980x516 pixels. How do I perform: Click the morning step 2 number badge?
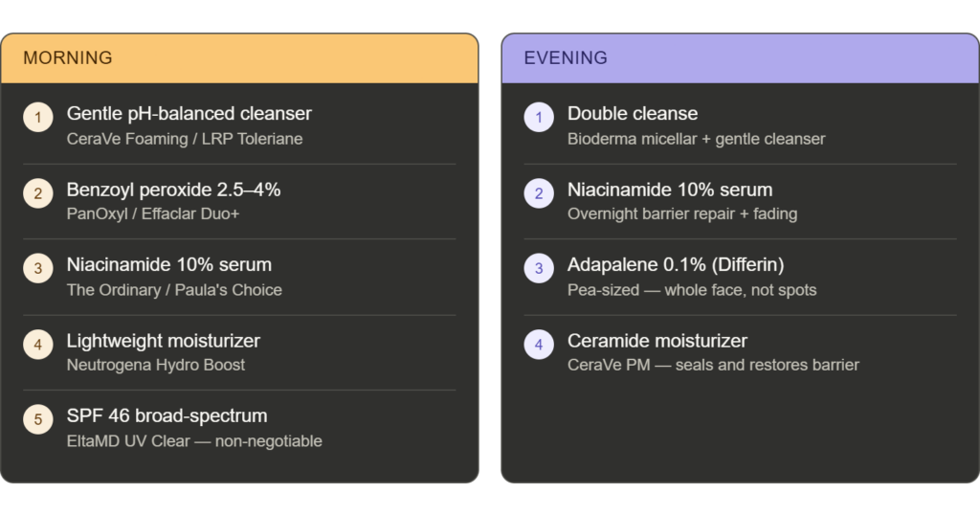[x=37, y=193]
